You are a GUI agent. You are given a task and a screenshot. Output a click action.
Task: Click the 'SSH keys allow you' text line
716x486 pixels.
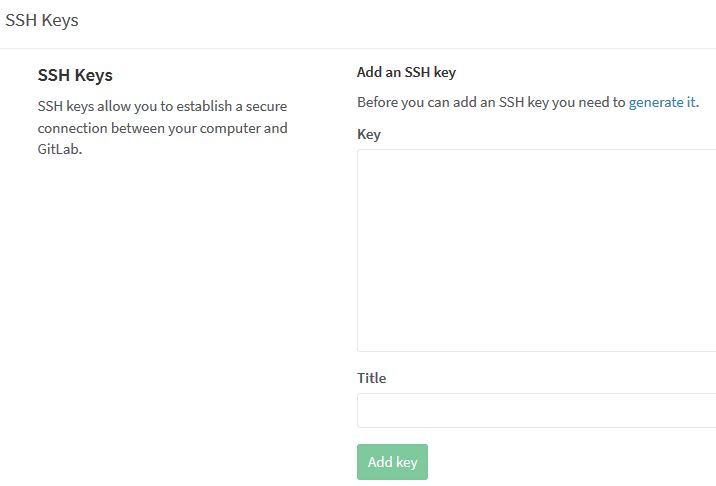tap(163, 106)
